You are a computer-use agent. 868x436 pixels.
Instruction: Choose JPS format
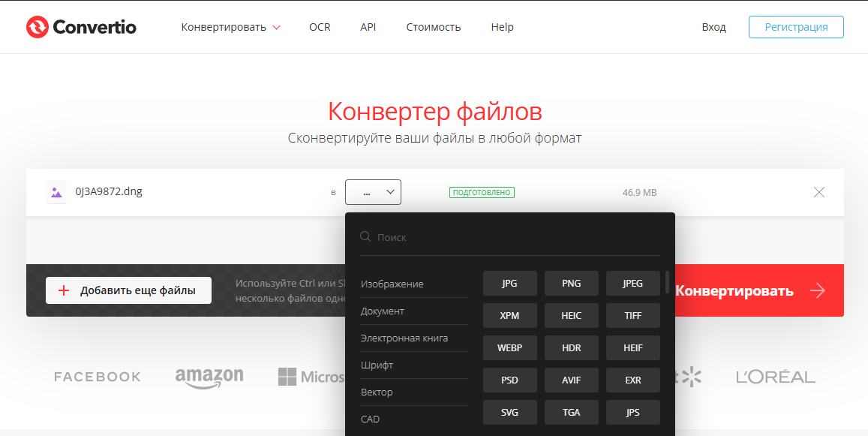coord(632,413)
